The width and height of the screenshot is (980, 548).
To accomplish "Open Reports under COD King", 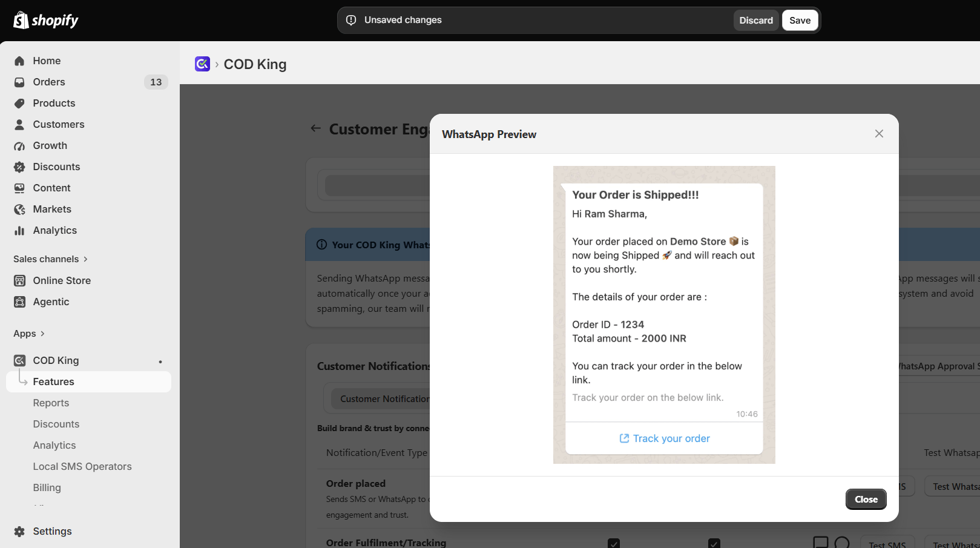I will [x=51, y=403].
